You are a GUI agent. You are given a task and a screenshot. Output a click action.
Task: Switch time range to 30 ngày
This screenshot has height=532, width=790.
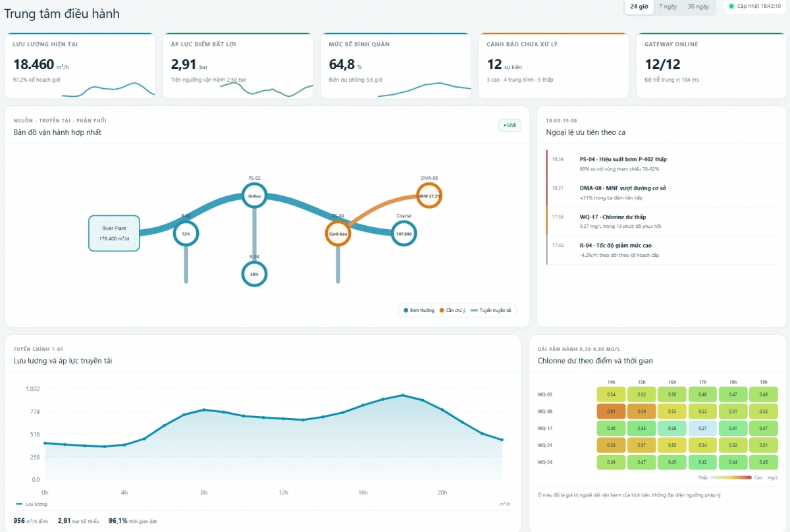click(698, 7)
